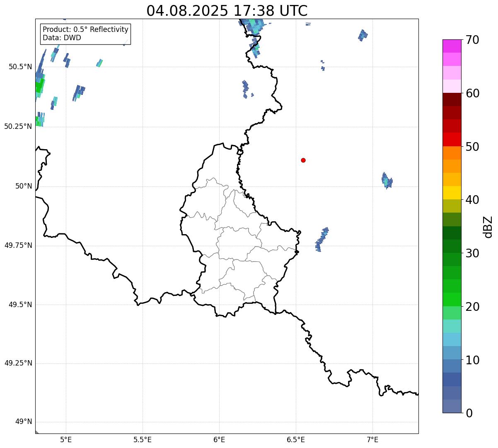Click the radar echo near 7°E 50°N
The width and height of the screenshot is (498, 448).
tap(387, 181)
